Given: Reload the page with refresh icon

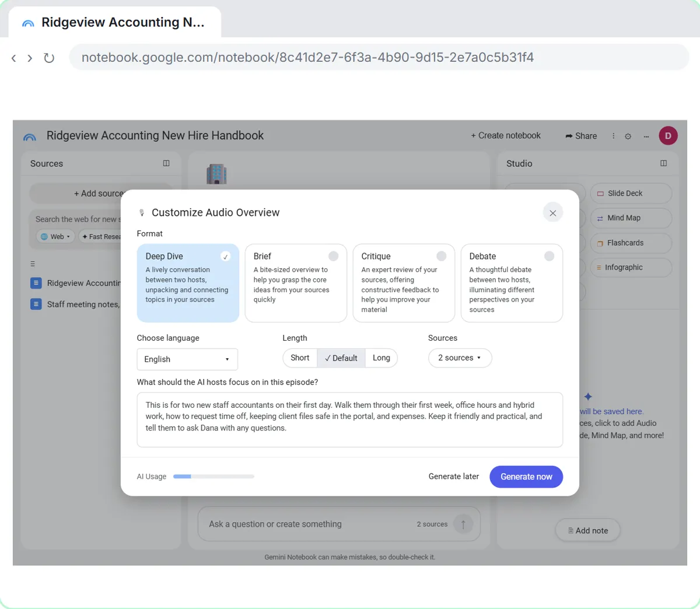Looking at the screenshot, I should [x=49, y=58].
